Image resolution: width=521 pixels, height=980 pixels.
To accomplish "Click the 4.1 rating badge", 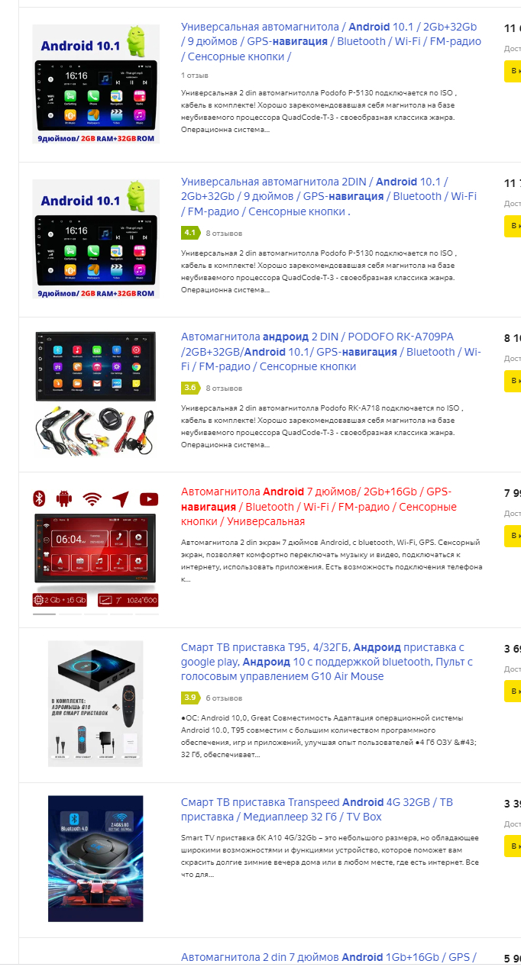I will [x=190, y=234].
